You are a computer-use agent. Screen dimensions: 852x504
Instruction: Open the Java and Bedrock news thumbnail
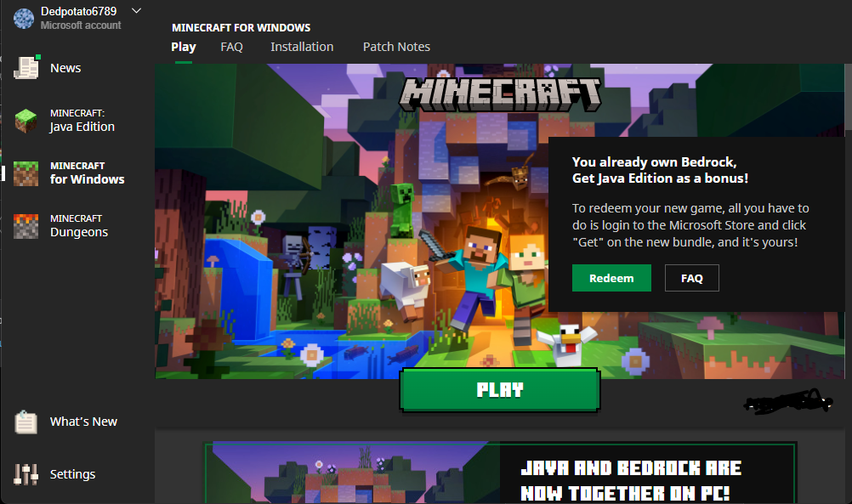(355, 476)
